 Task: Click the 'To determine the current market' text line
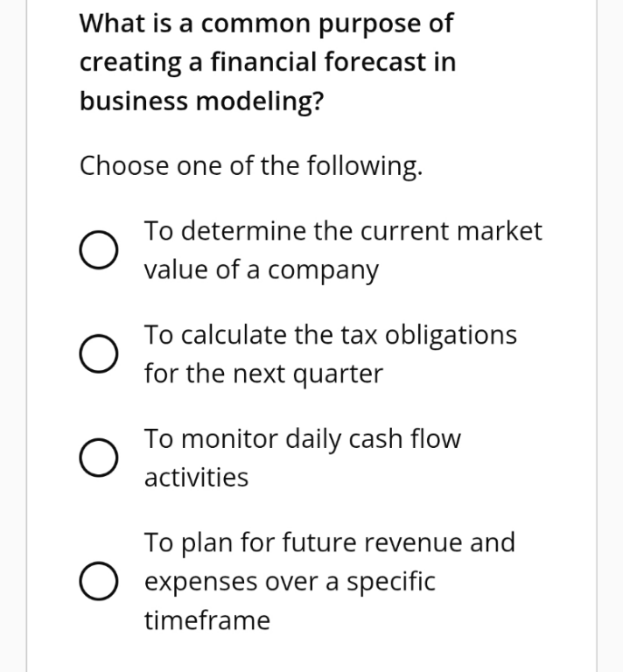[343, 231]
